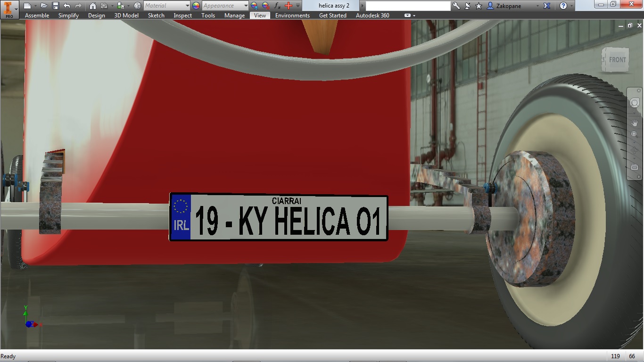Click the Autodesk Exchange X icon

(x=547, y=6)
